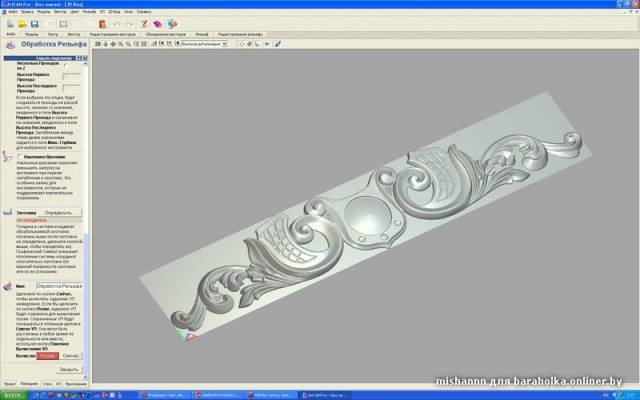Open the Правка menu

[27, 12]
